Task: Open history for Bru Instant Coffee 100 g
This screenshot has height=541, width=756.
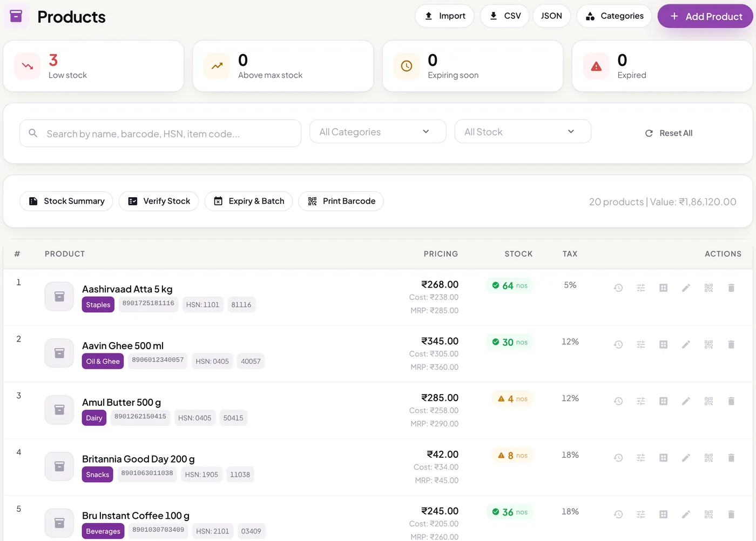Action: pos(618,515)
